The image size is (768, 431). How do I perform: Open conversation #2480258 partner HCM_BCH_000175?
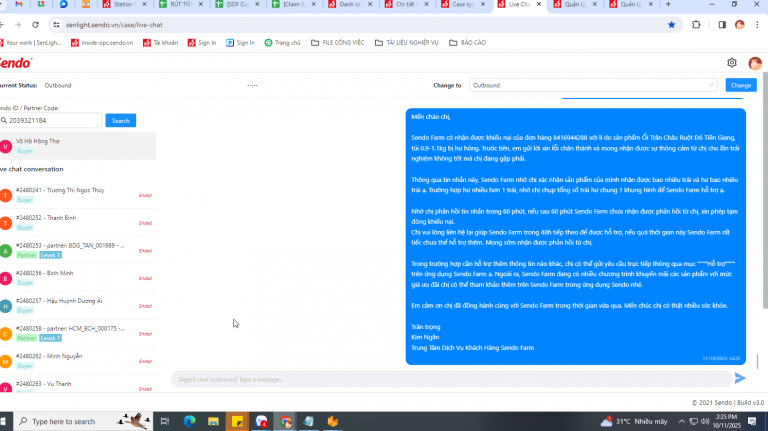(x=77, y=334)
